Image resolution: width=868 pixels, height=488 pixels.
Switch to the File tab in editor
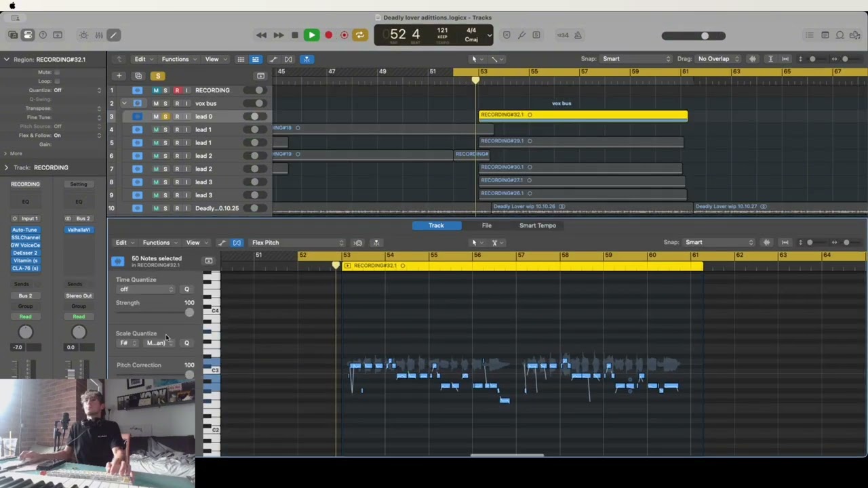tap(486, 226)
